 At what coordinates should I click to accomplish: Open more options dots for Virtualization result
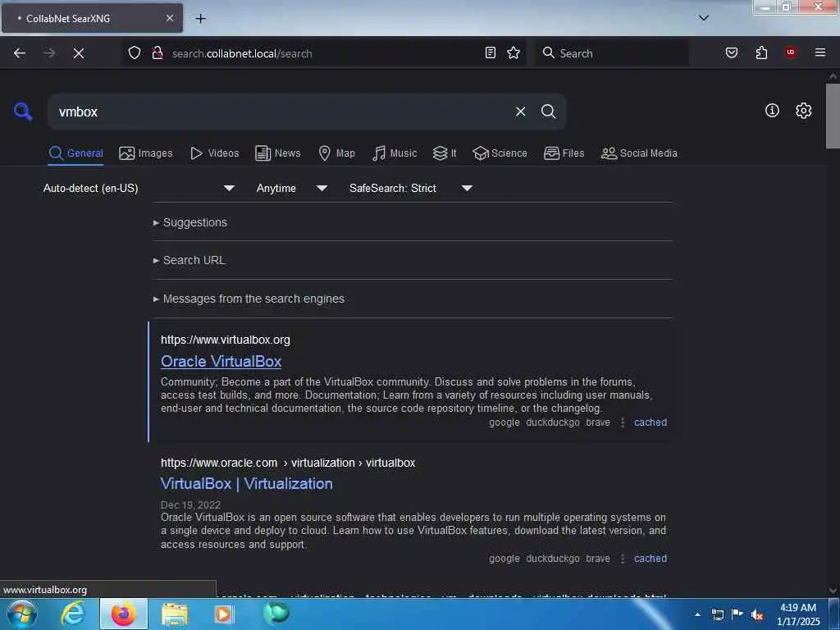pos(622,558)
